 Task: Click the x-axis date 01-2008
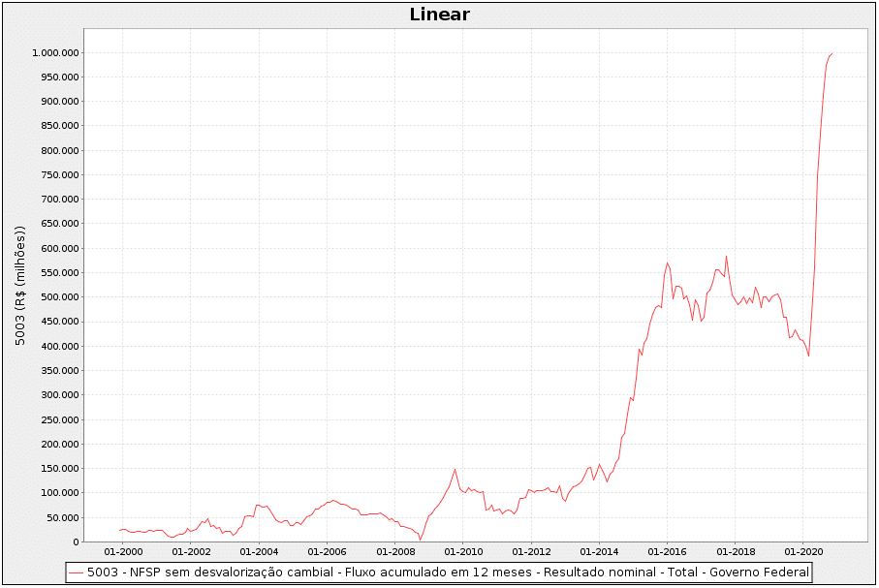click(395, 552)
